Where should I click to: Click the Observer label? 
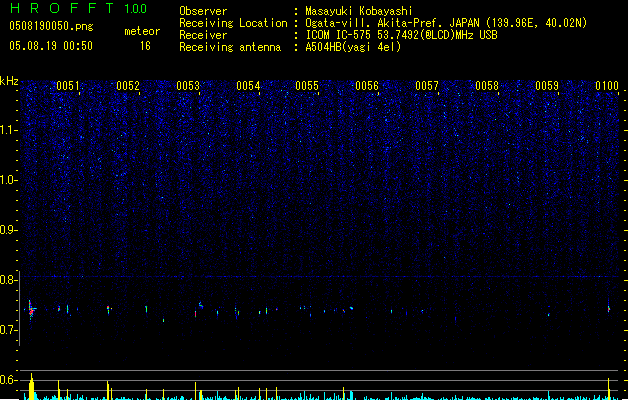click(203, 11)
